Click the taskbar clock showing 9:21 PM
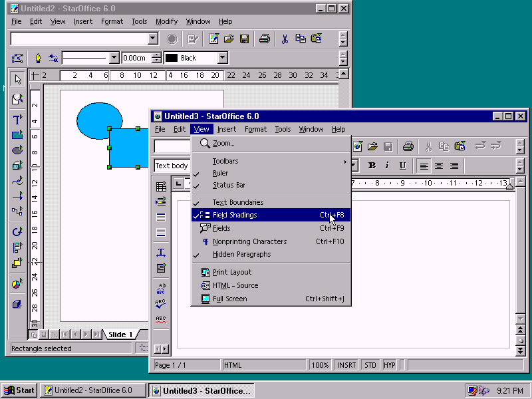532x399 pixels. 509,391
